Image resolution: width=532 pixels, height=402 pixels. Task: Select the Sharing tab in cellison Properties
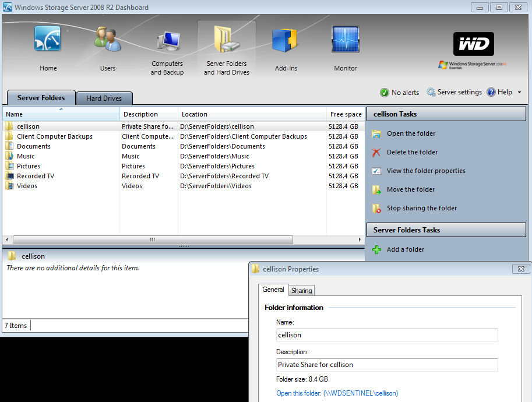tap(301, 291)
